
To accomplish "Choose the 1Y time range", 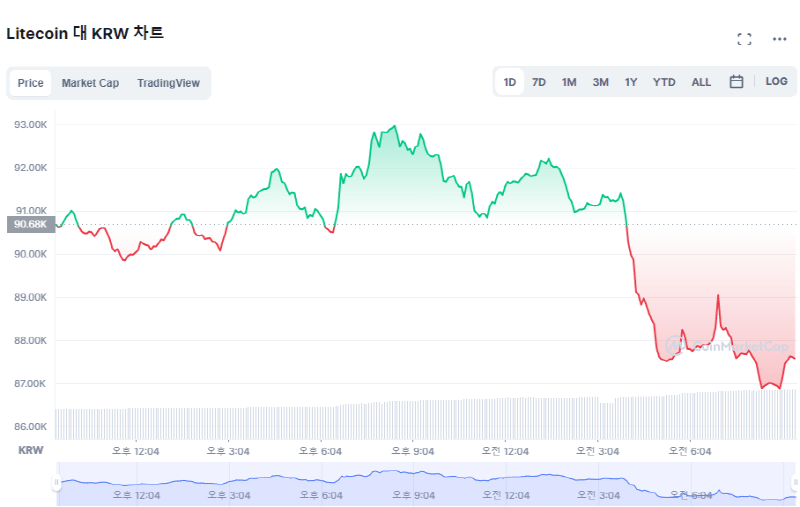I will point(631,82).
